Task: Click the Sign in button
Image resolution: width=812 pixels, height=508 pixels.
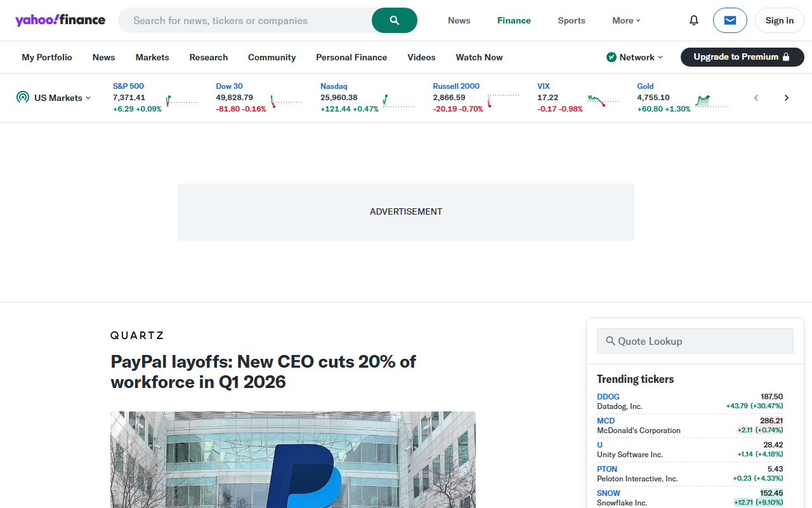Action: [x=780, y=20]
